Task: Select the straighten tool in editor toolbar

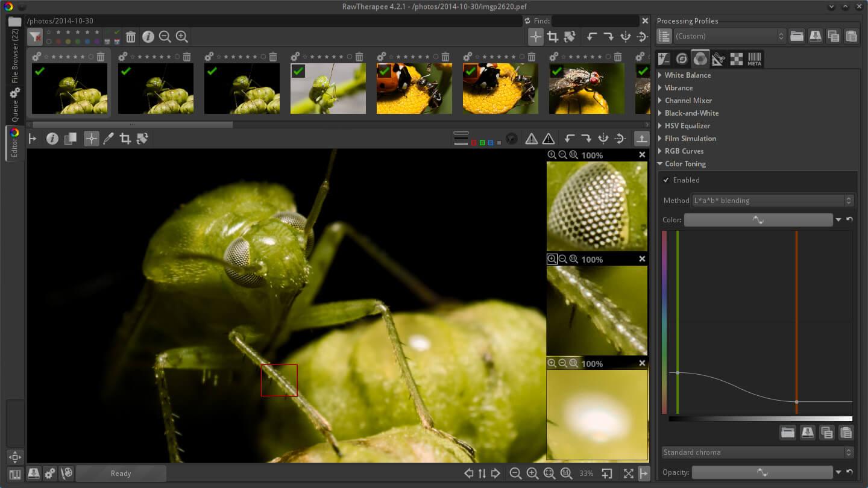Action: click(x=142, y=139)
